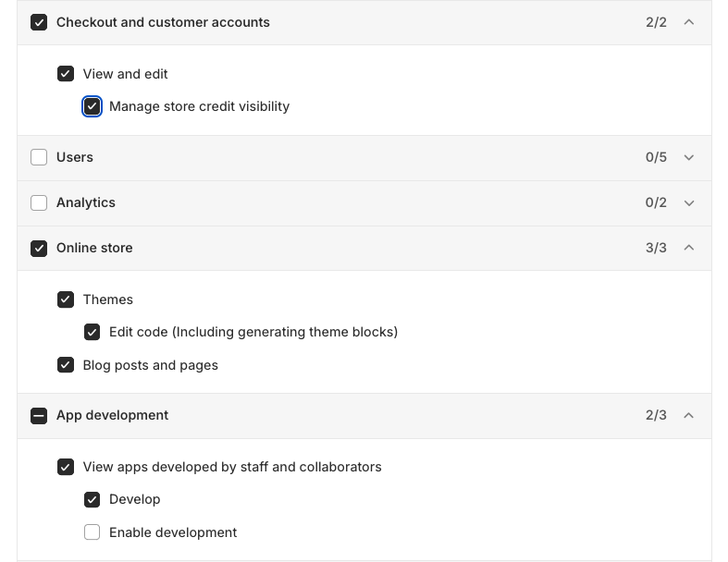
Task: Uncheck Checkout and customer accounts checkbox
Action: pos(39,22)
